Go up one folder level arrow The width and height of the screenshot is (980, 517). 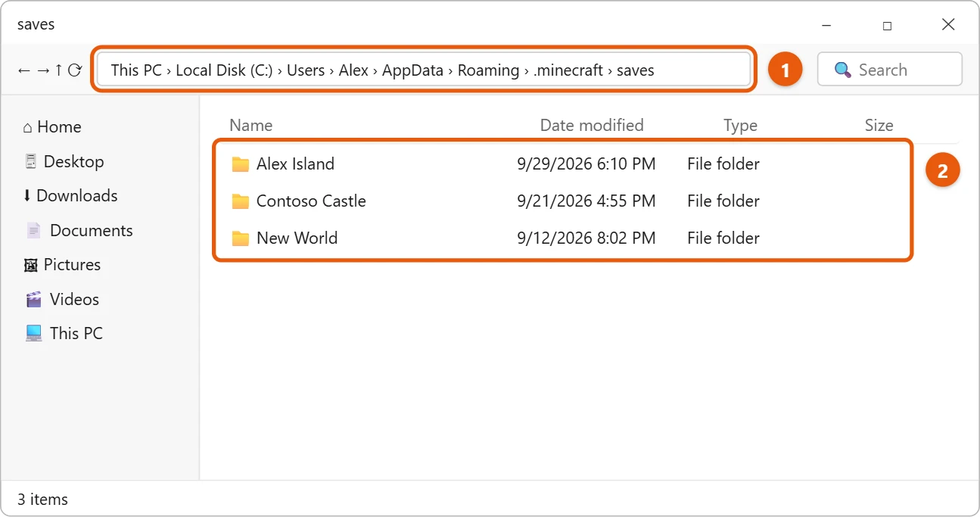point(58,70)
